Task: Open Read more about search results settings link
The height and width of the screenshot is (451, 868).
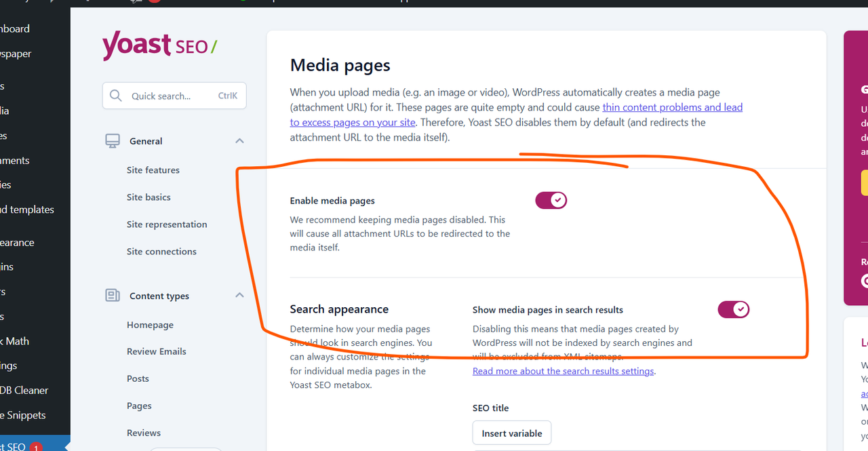Action: pyautogui.click(x=564, y=371)
